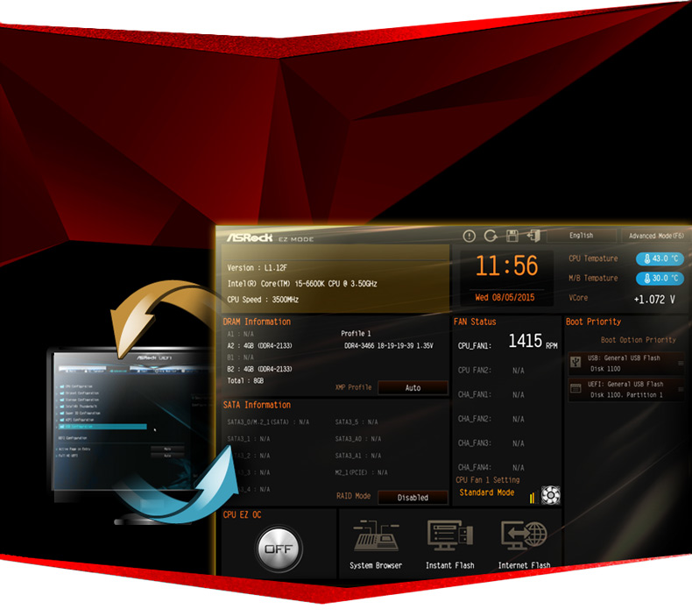
Task: Launch the Instant Flash utility
Action: (x=449, y=543)
